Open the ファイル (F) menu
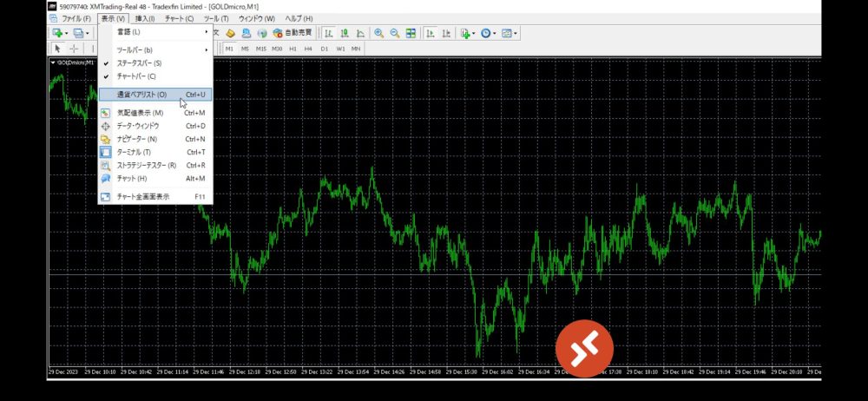 click(76, 19)
